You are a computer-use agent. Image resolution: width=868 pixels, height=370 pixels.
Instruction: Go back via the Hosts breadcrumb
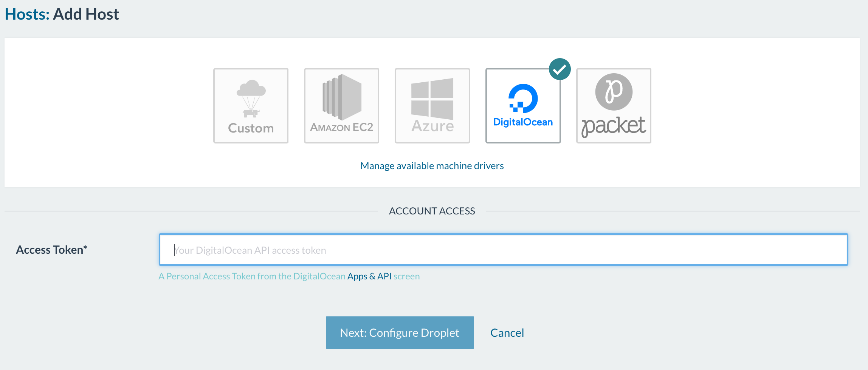pyautogui.click(x=26, y=14)
